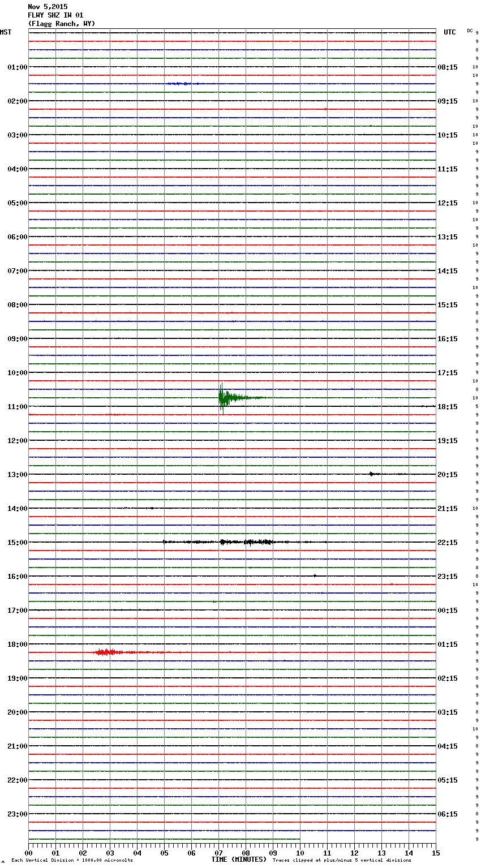Click the '04:00' MST time label
The image size is (481, 868).
click(x=17, y=169)
